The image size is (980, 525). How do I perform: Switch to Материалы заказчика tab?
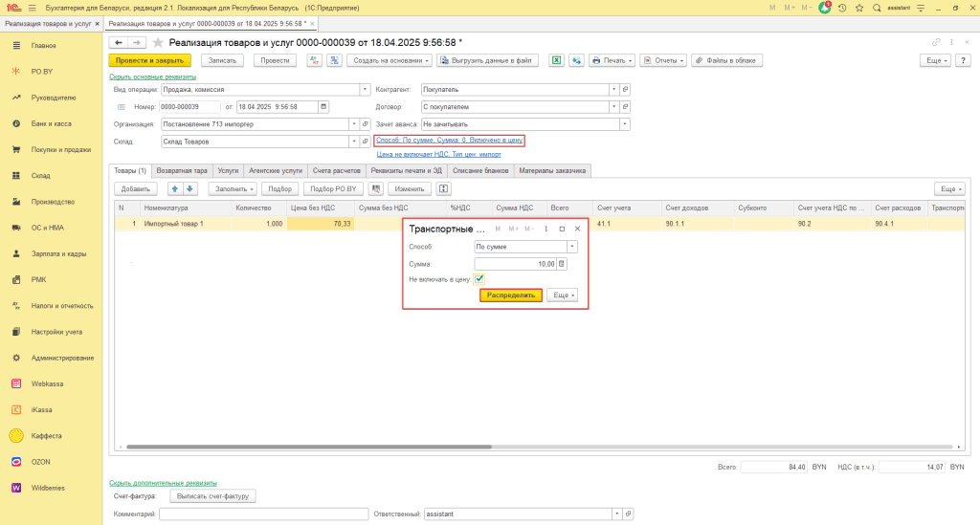(552, 170)
